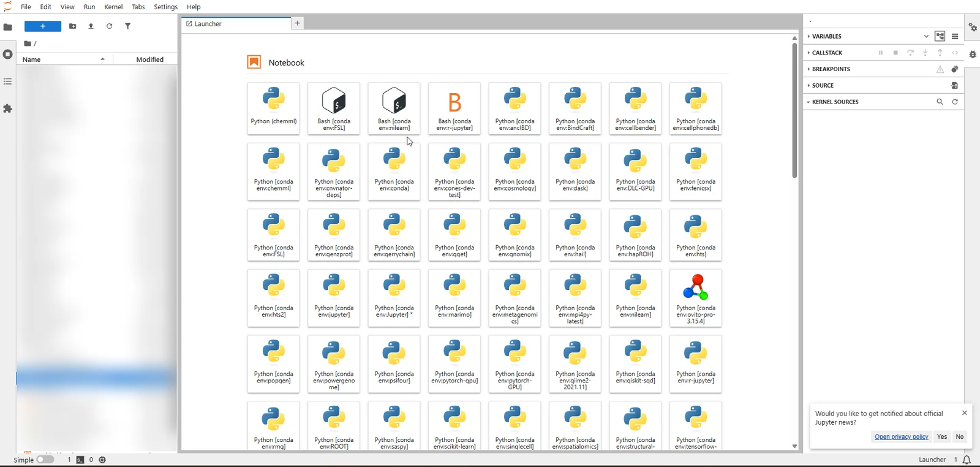Viewport: 980px width, 467px height.
Task: Switch variables to tree view icon
Action: [940, 36]
